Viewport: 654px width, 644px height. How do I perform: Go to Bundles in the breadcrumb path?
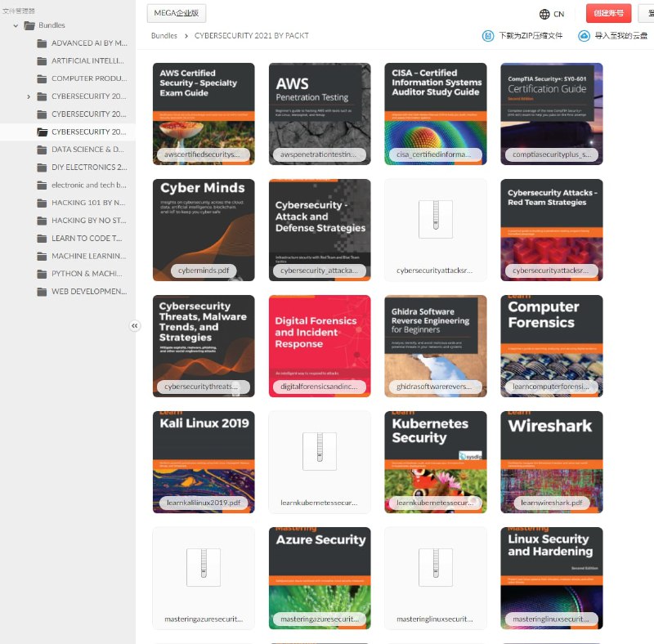pos(164,36)
